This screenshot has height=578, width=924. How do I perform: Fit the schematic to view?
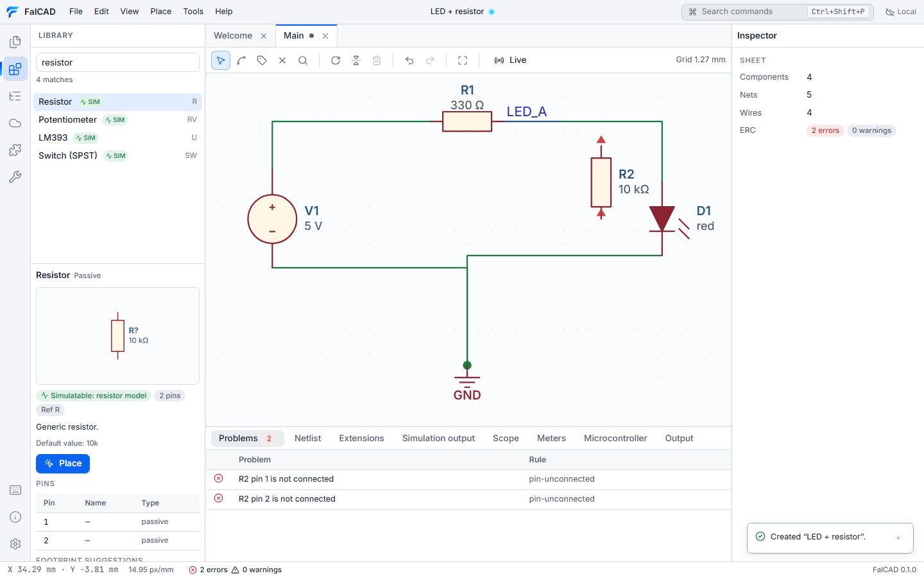pos(463,60)
